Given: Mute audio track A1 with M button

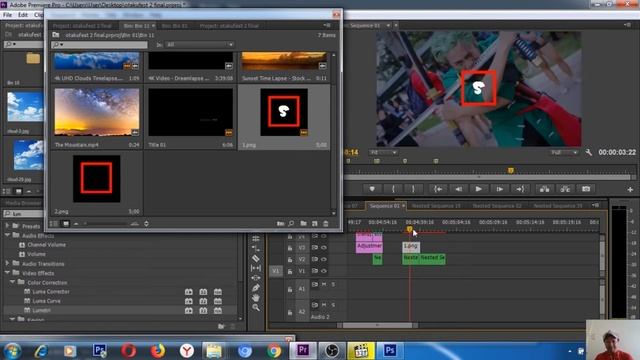Looking at the screenshot, I should [x=324, y=284].
